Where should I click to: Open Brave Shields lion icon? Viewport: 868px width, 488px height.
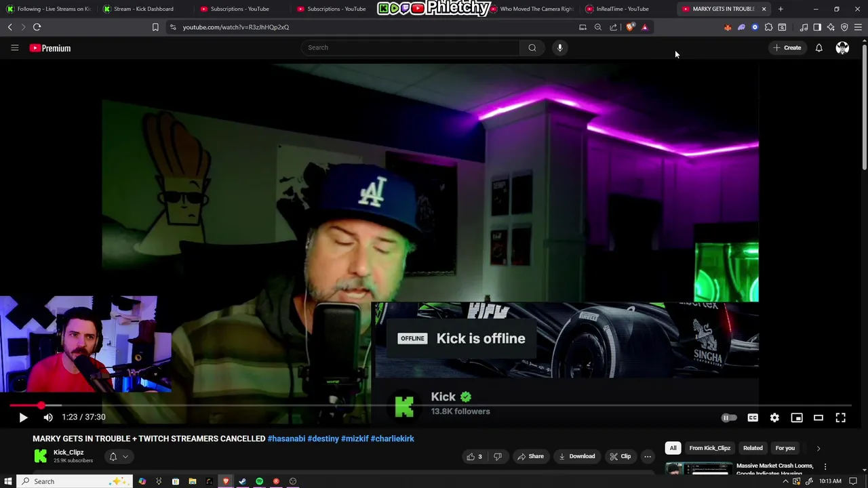tap(630, 27)
